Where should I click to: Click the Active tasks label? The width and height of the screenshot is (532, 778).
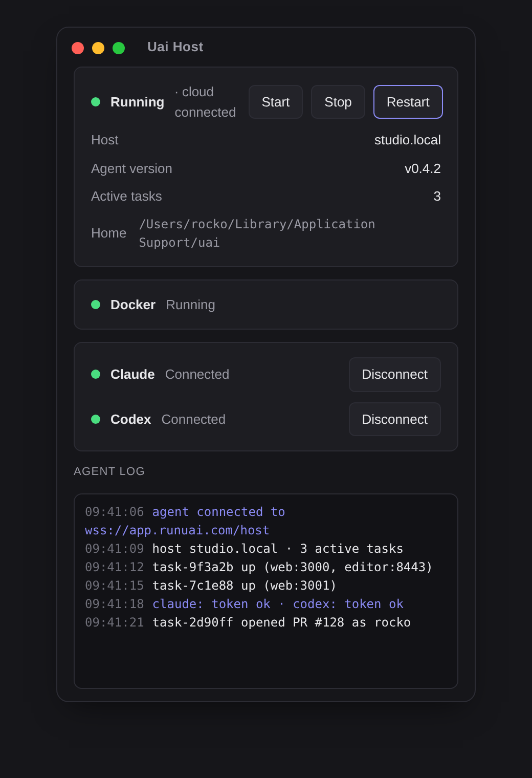pos(126,196)
